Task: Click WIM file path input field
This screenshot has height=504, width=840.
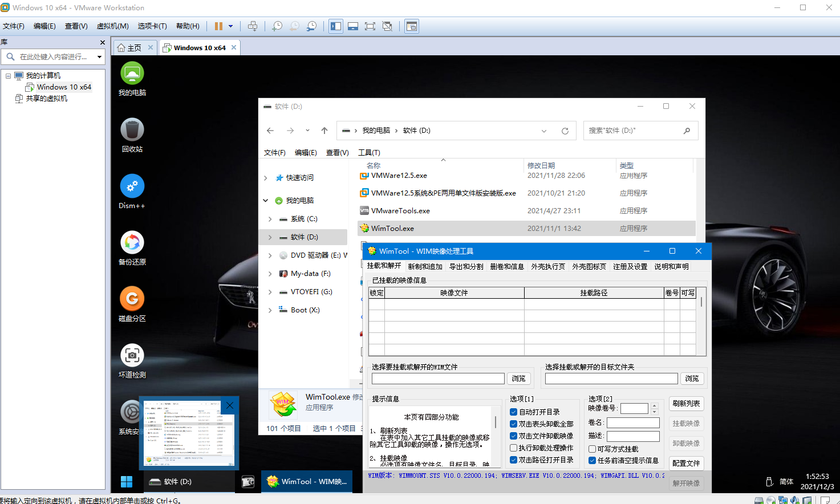Action: click(x=438, y=379)
